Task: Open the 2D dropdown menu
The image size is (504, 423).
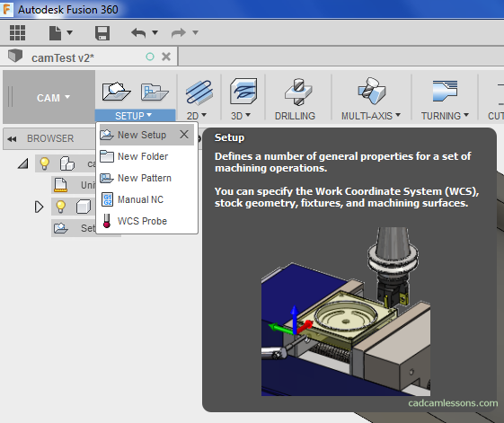Action: 197,116
